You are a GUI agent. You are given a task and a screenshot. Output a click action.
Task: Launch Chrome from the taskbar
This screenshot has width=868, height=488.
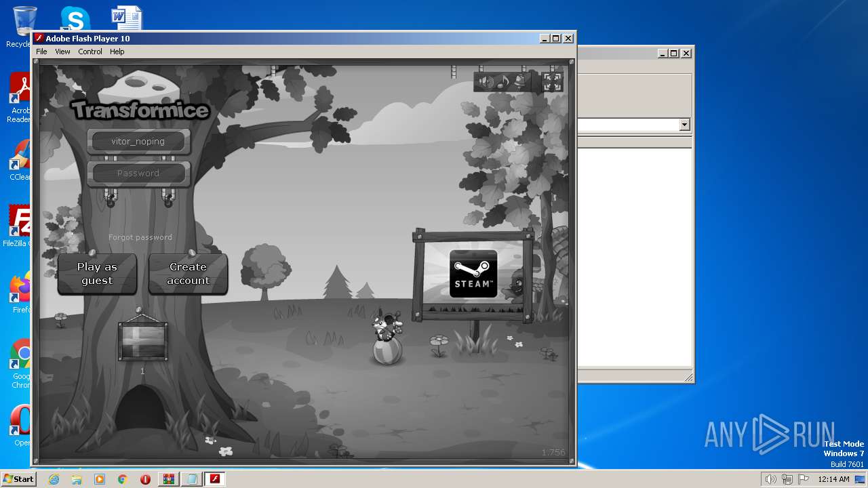click(x=123, y=479)
